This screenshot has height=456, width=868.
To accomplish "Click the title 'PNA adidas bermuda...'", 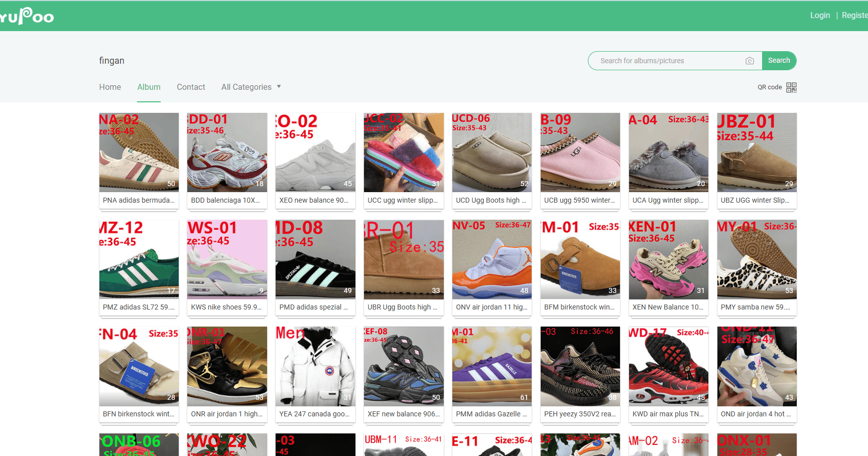I will [139, 200].
